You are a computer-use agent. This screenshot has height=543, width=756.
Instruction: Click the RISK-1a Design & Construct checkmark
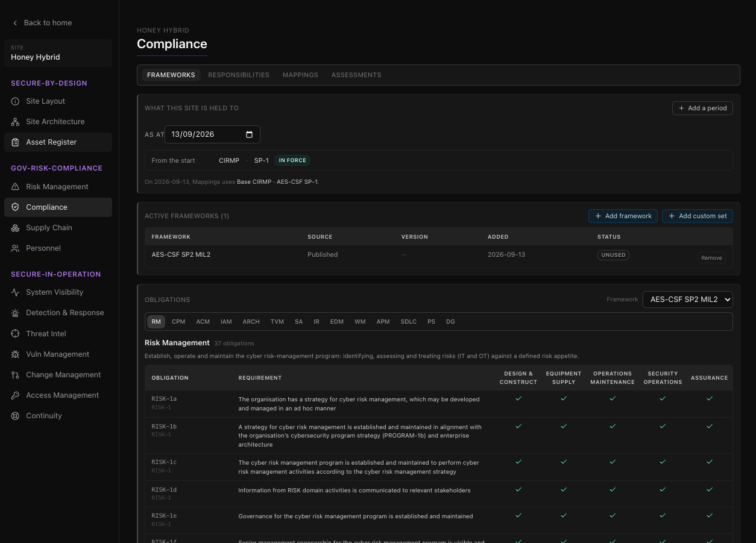pyautogui.click(x=518, y=398)
